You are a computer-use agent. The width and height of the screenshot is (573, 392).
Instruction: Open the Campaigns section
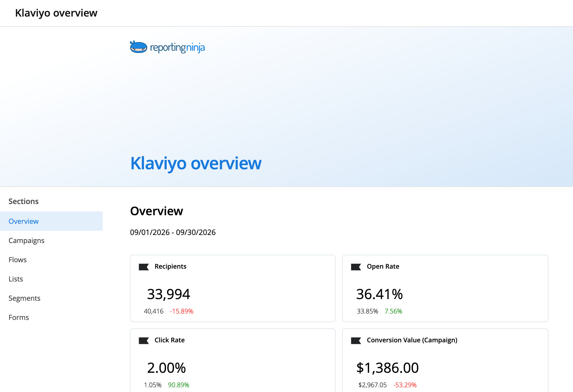[51, 240]
